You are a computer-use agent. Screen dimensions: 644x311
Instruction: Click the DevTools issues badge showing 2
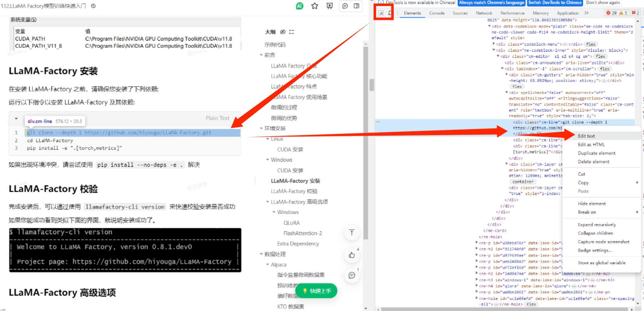[635, 13]
